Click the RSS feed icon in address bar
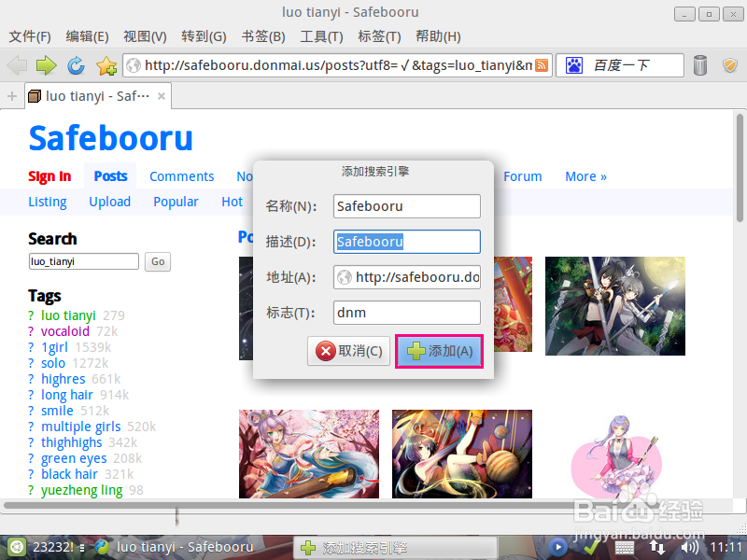Screen dimensions: 747x560 [542, 65]
